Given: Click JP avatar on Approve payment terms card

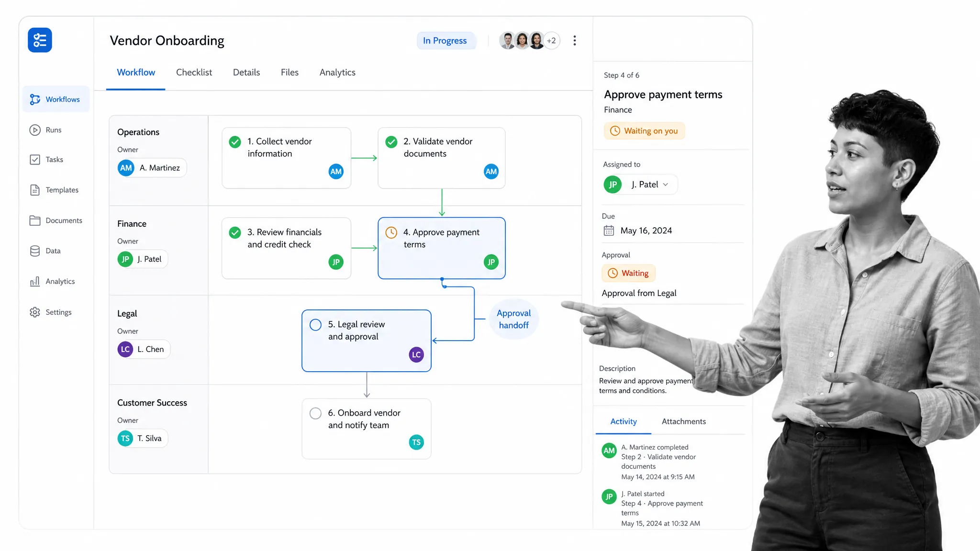Looking at the screenshot, I should tap(491, 262).
